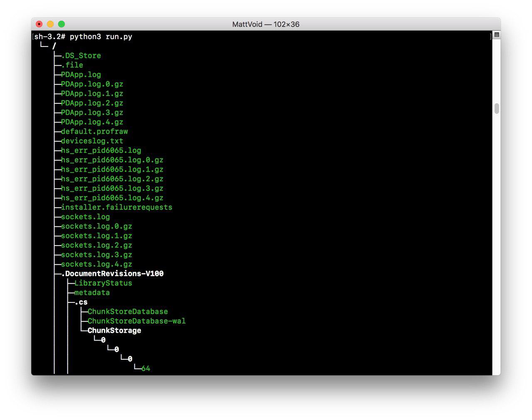532x420 pixels.
Task: Click the 'sockets.log.0.gz' line
Action: coord(97,226)
